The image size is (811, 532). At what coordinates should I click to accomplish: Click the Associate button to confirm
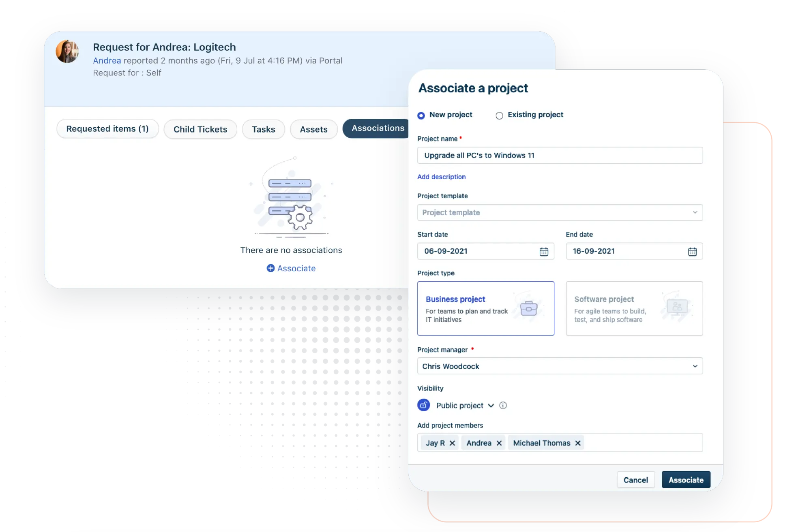(685, 480)
